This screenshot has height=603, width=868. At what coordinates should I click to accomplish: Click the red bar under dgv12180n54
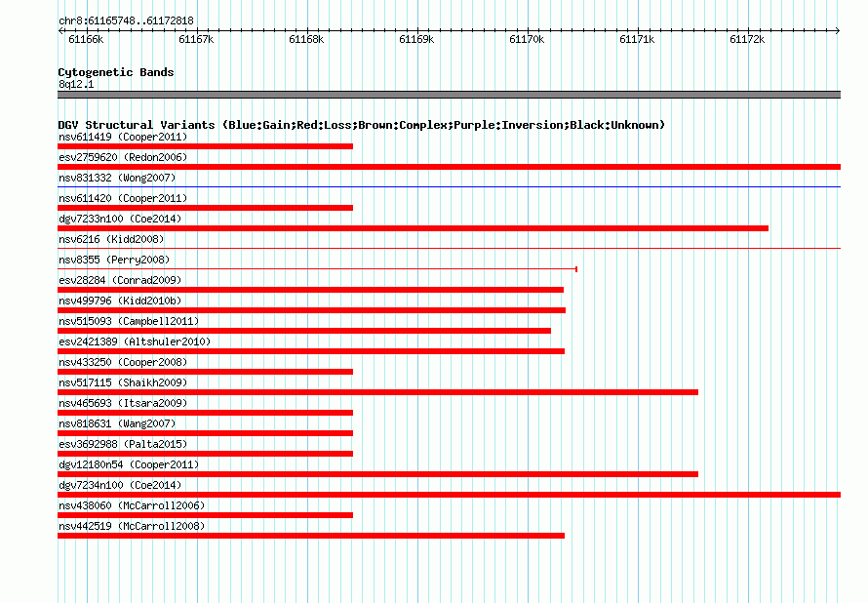[377, 474]
